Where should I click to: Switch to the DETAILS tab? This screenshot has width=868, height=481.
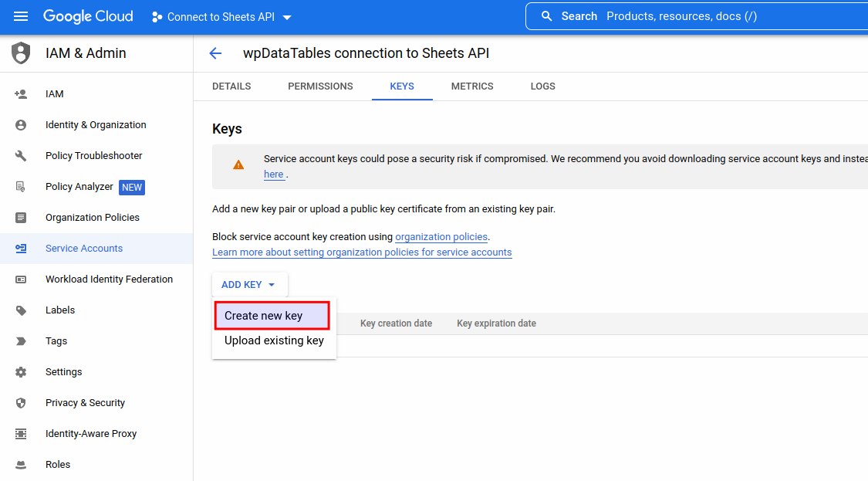pyautogui.click(x=231, y=86)
